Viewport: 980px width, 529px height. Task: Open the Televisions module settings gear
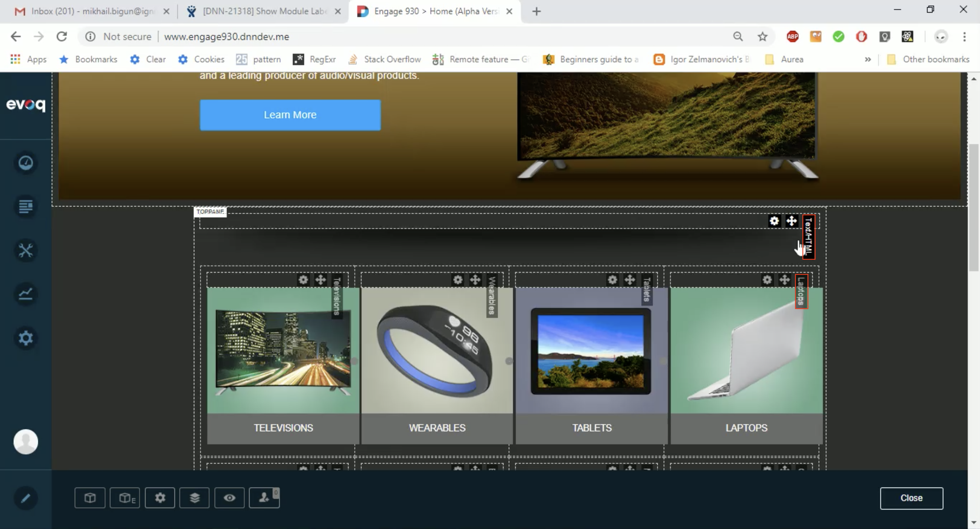tap(303, 280)
